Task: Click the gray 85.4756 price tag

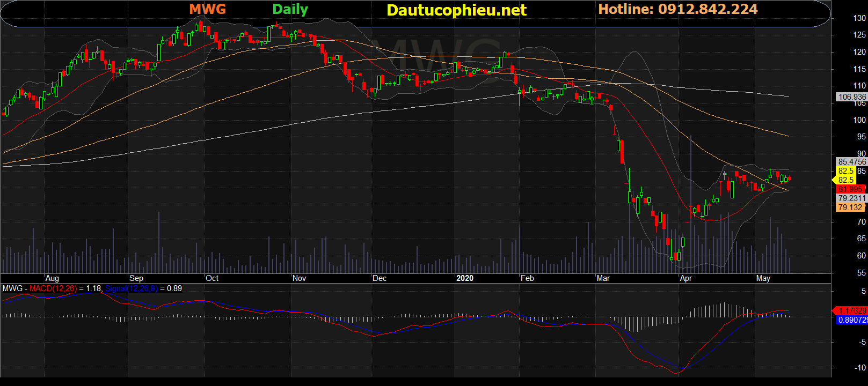Action: pyautogui.click(x=852, y=161)
